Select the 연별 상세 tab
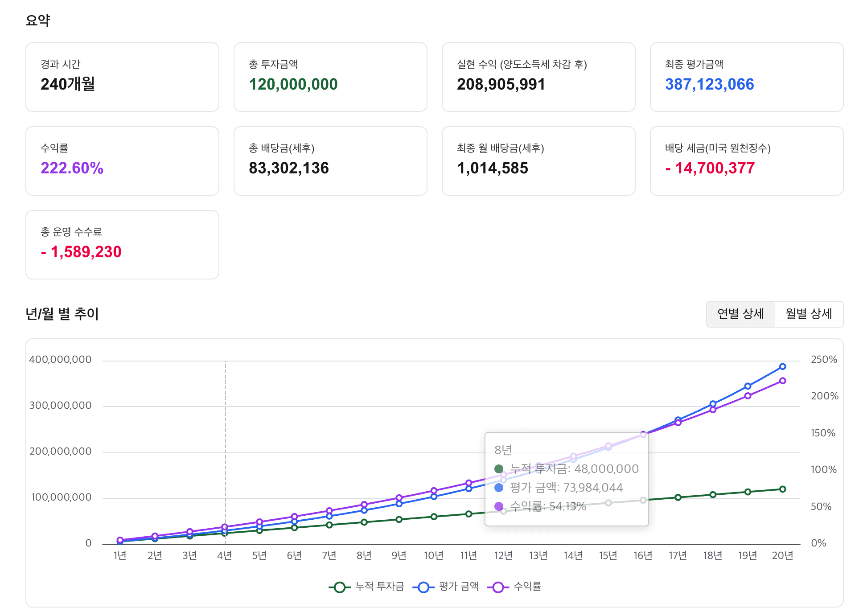This screenshot has height=616, width=863. tap(740, 314)
